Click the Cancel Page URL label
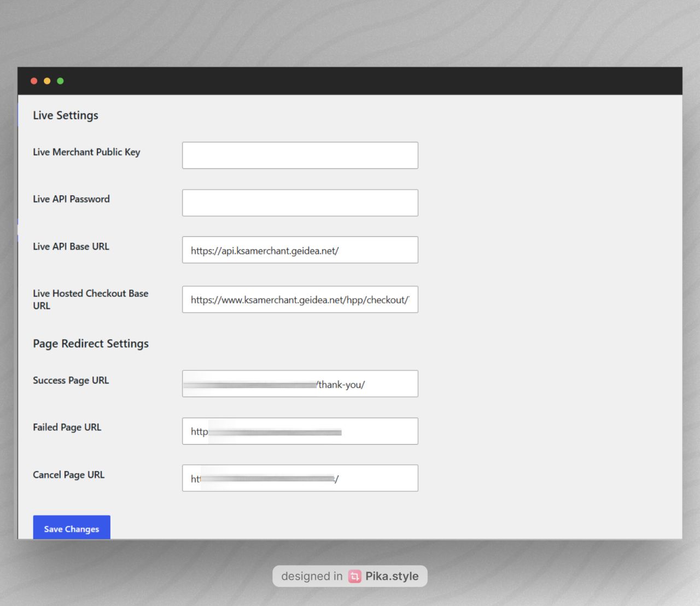Viewport: 700px width, 606px height. point(69,475)
